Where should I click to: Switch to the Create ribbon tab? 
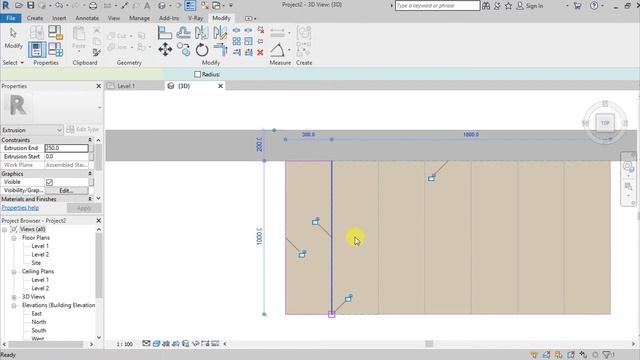35,18
